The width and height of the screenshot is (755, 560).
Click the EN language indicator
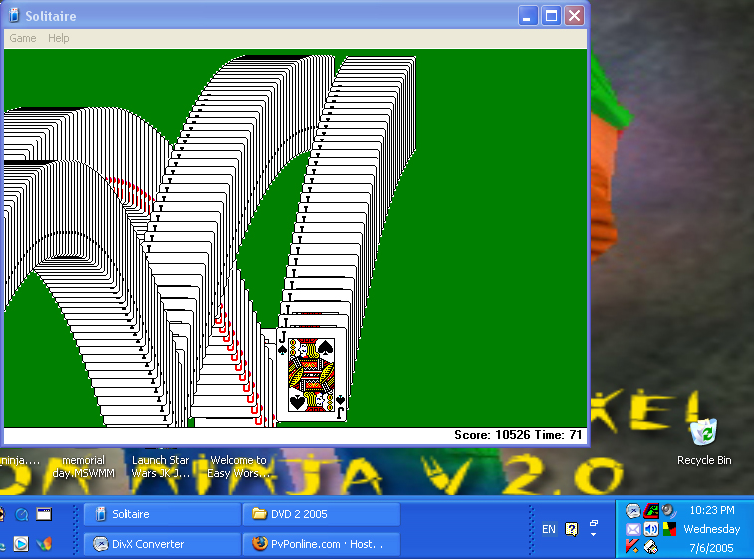tap(548, 529)
